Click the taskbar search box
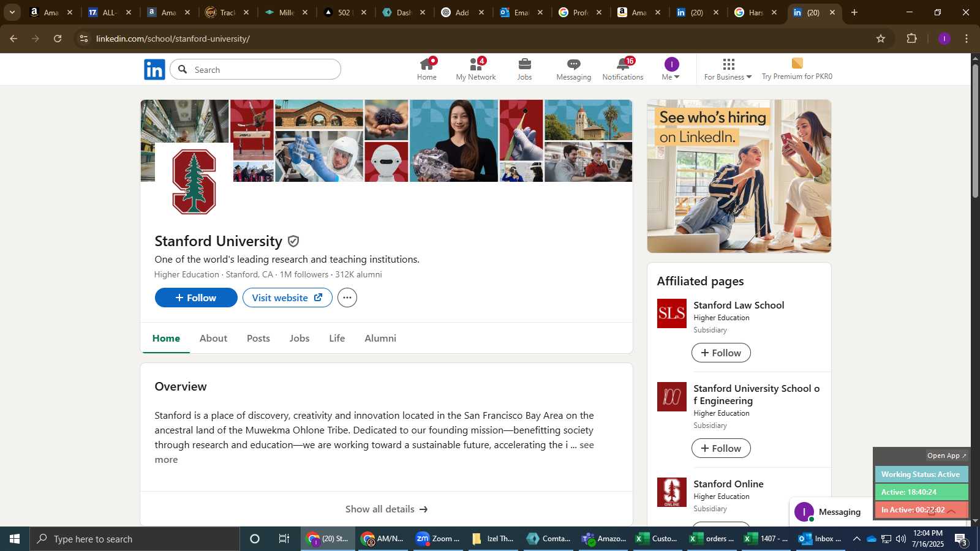The image size is (980, 551). tap(135, 539)
